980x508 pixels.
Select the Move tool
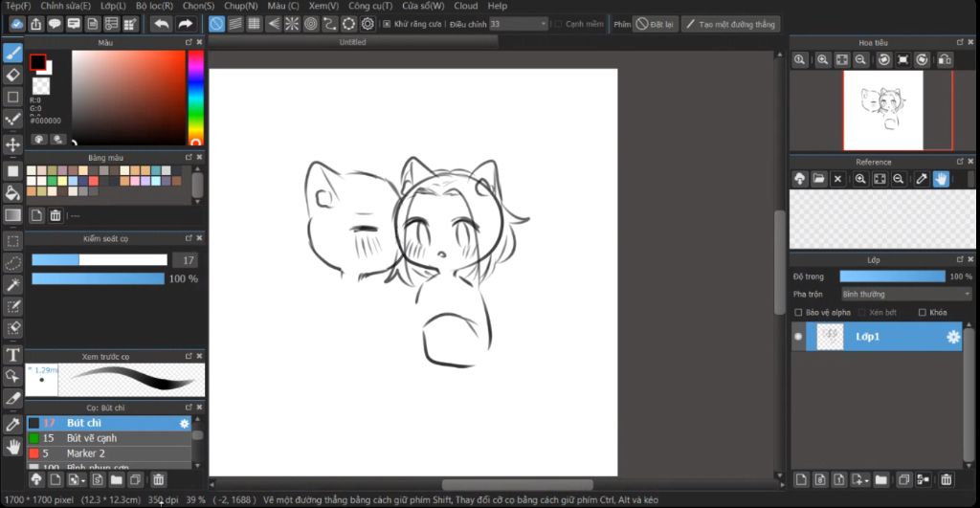pyautogui.click(x=13, y=144)
